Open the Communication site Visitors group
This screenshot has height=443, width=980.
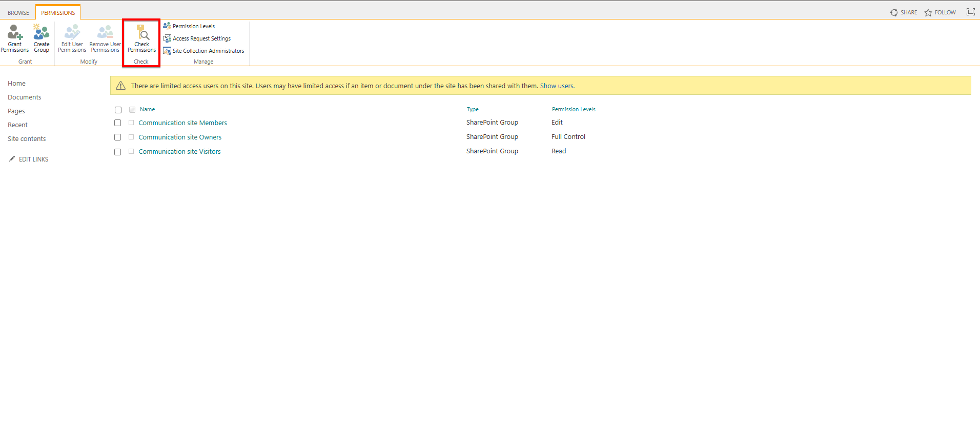click(179, 152)
